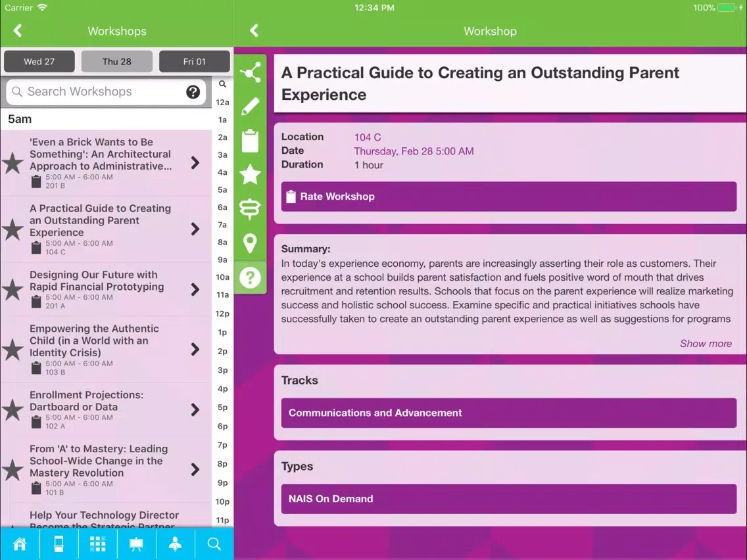Viewport: 747px width, 560px height.
Task: Open 'From A to Mastery' via chevron
Action: coord(195,469)
